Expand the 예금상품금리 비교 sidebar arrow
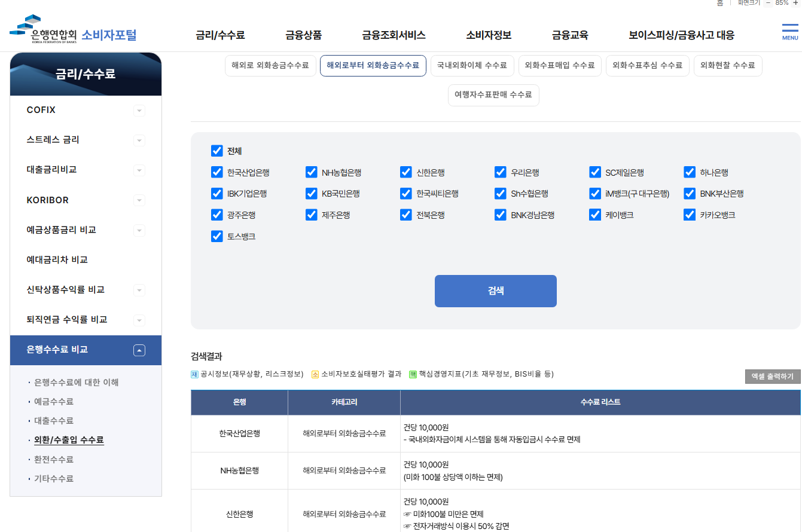 (139, 230)
